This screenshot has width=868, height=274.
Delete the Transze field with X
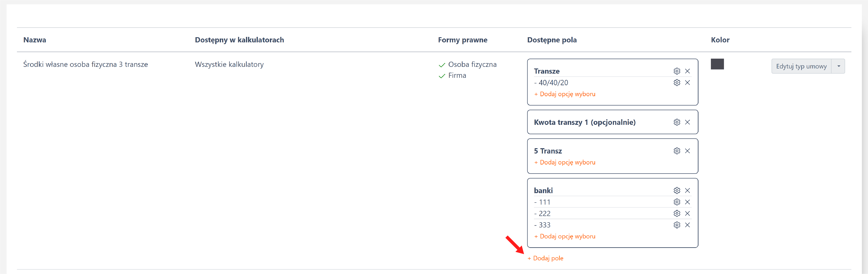(687, 71)
